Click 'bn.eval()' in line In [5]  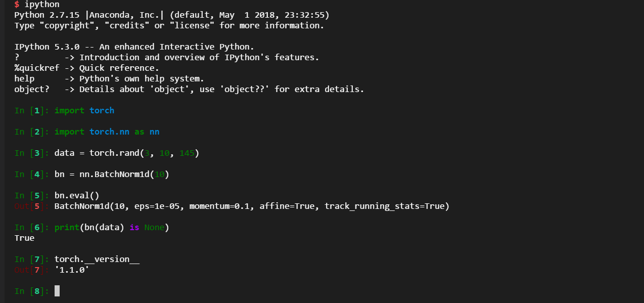pyautogui.click(x=77, y=195)
